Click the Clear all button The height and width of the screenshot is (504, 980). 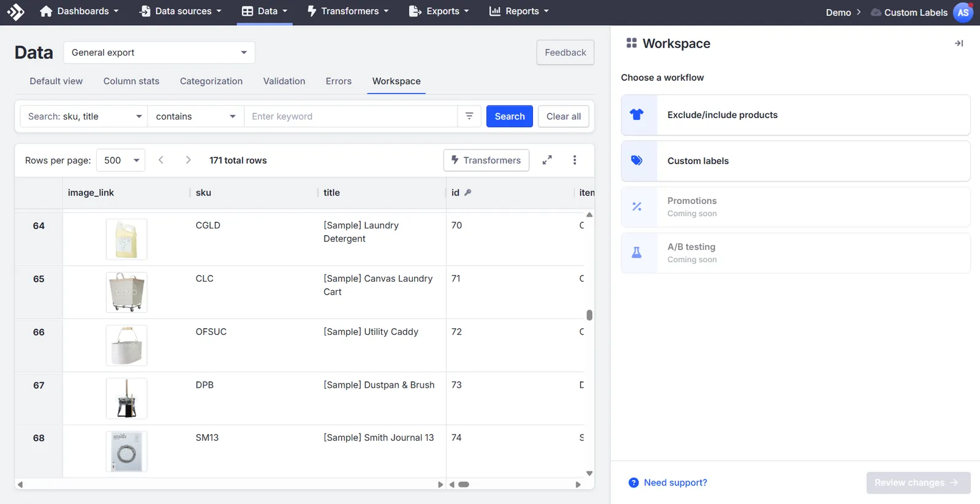(563, 116)
